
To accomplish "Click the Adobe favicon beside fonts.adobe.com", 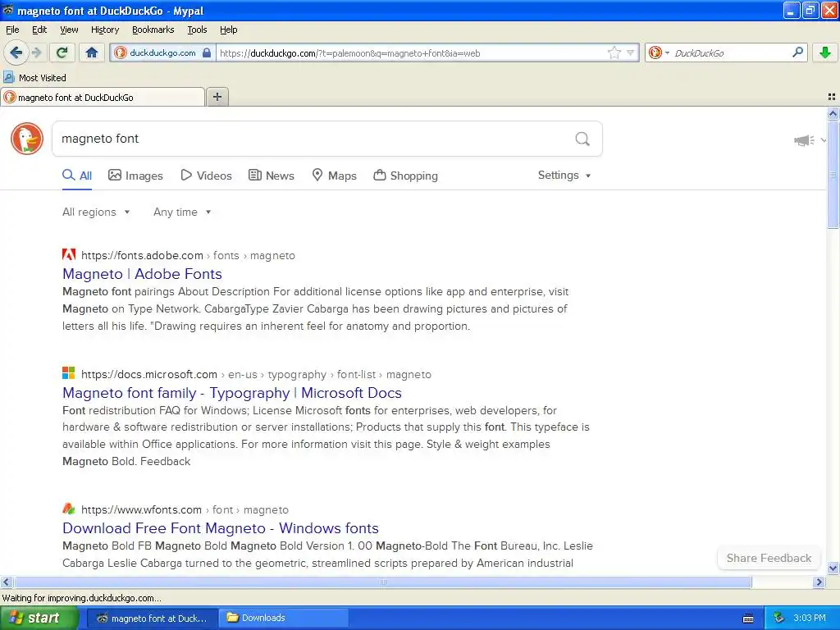I will click(69, 254).
